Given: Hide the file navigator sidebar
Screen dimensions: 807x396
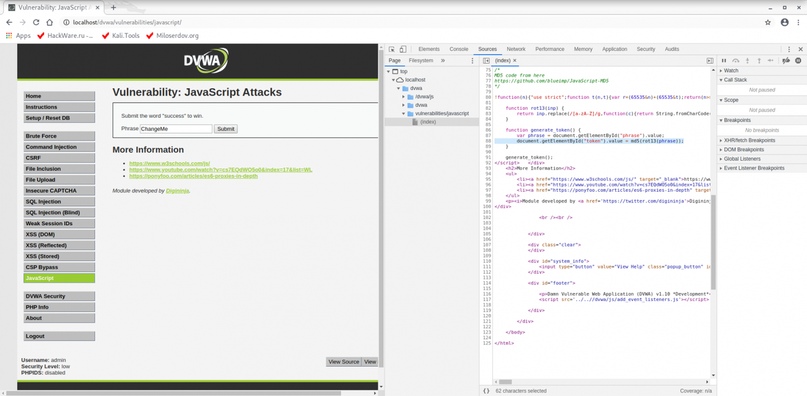Looking at the screenshot, I should (x=486, y=60).
